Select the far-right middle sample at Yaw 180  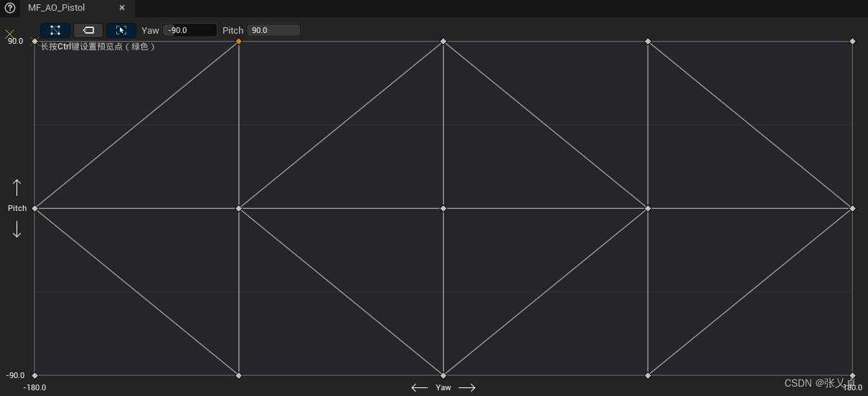pos(852,209)
